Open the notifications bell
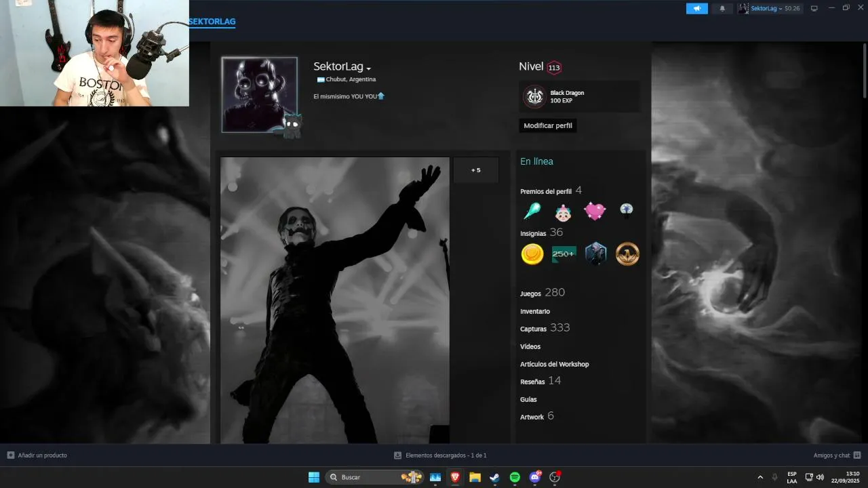The height and width of the screenshot is (488, 868). click(722, 9)
